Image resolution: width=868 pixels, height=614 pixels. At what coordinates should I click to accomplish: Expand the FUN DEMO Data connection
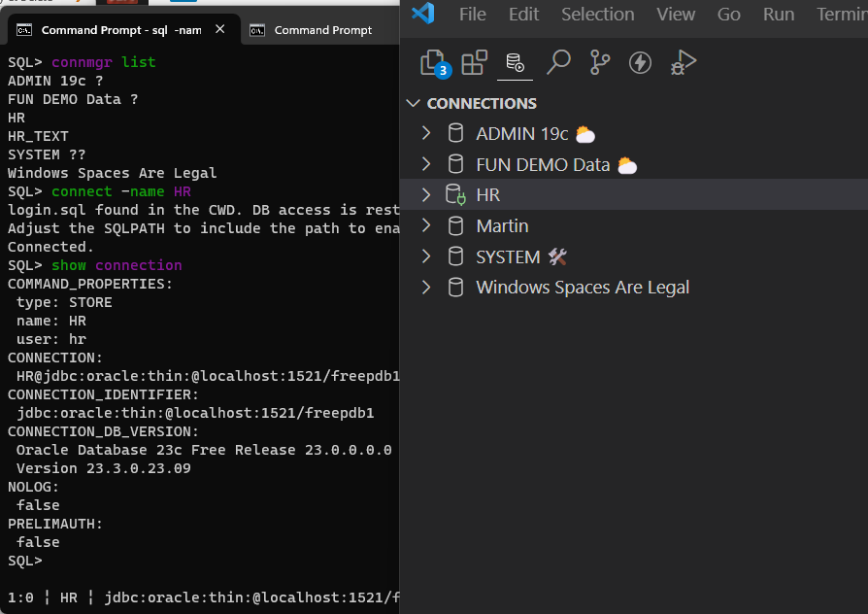click(425, 164)
